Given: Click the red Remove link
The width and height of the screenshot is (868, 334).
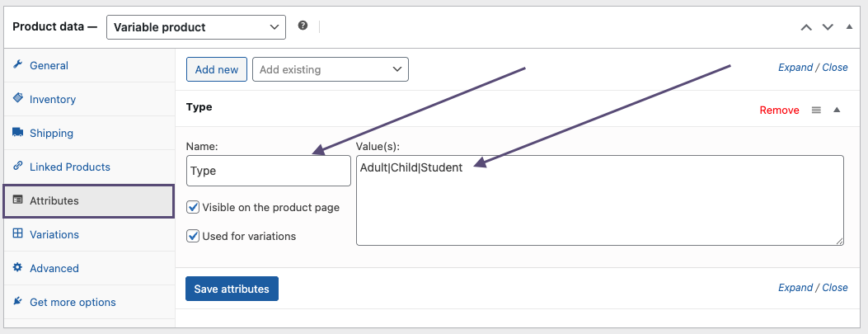Looking at the screenshot, I should point(779,110).
